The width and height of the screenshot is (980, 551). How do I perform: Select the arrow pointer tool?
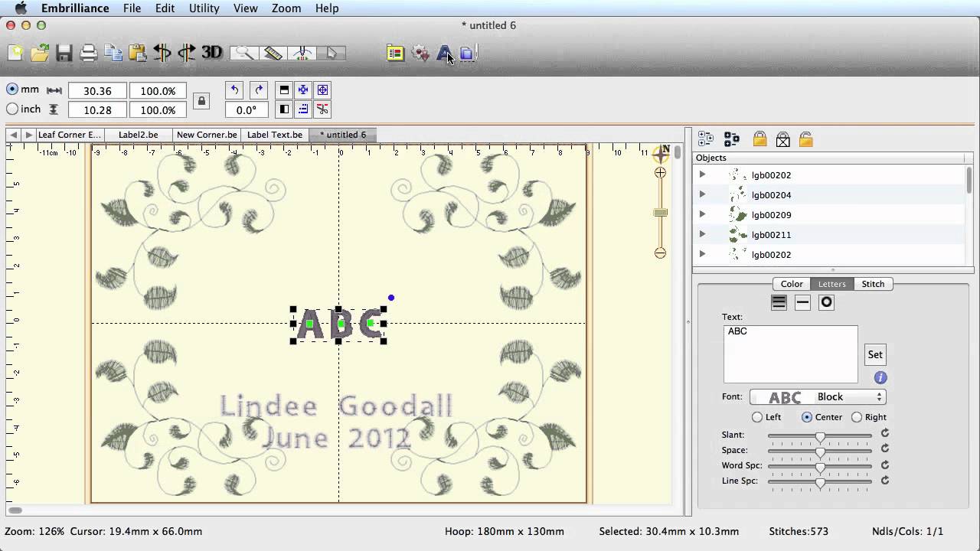click(332, 53)
